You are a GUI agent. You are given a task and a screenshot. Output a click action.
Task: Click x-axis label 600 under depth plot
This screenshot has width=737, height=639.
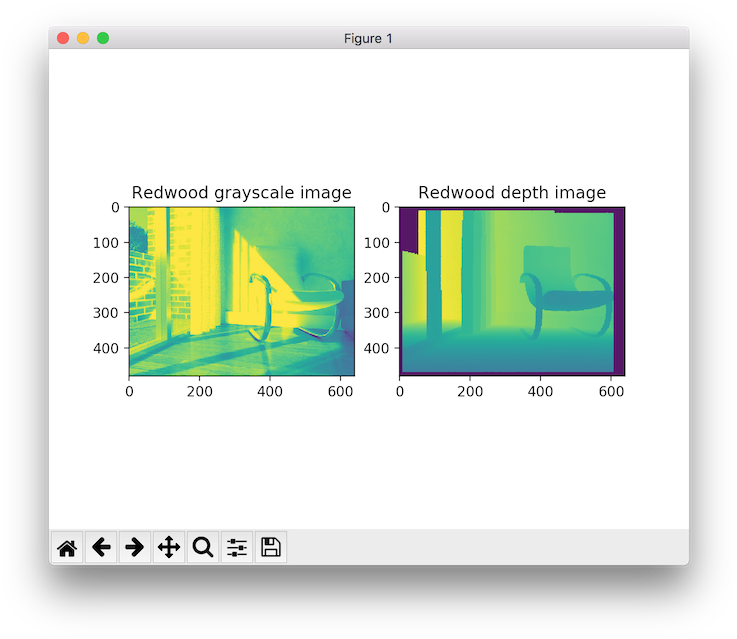[x=611, y=391]
